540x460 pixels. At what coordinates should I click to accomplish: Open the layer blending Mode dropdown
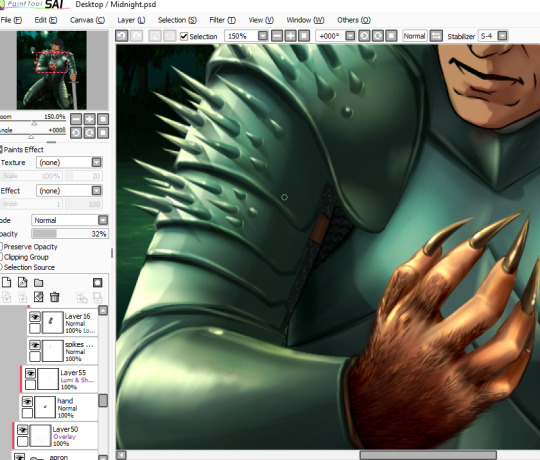[103, 220]
